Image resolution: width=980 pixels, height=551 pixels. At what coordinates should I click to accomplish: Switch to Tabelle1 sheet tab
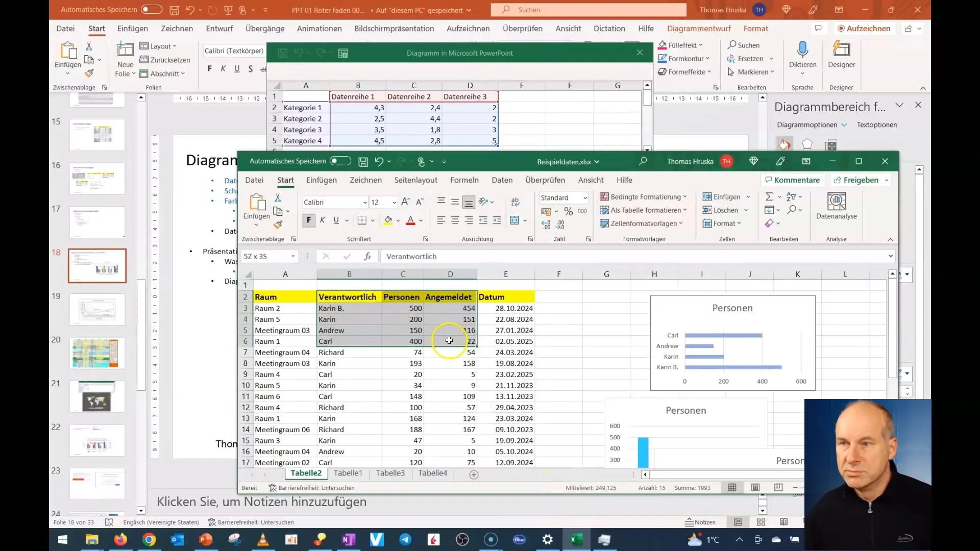click(x=348, y=473)
